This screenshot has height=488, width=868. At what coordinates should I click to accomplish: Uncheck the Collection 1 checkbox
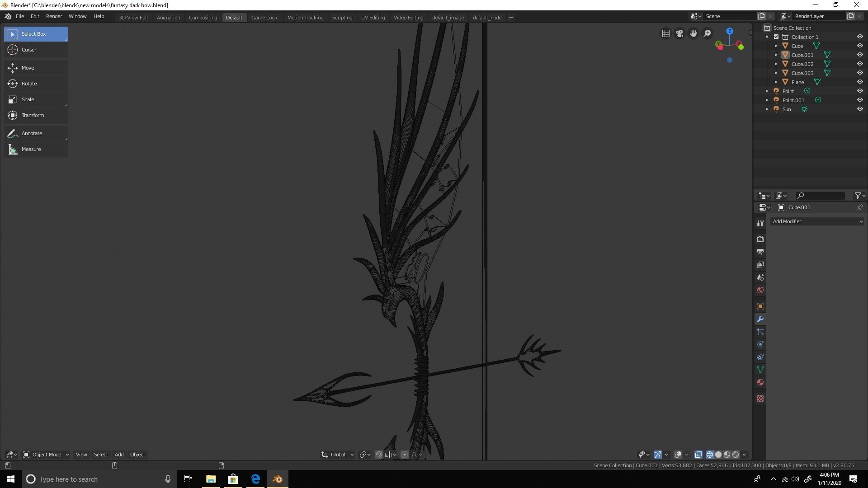click(x=776, y=37)
